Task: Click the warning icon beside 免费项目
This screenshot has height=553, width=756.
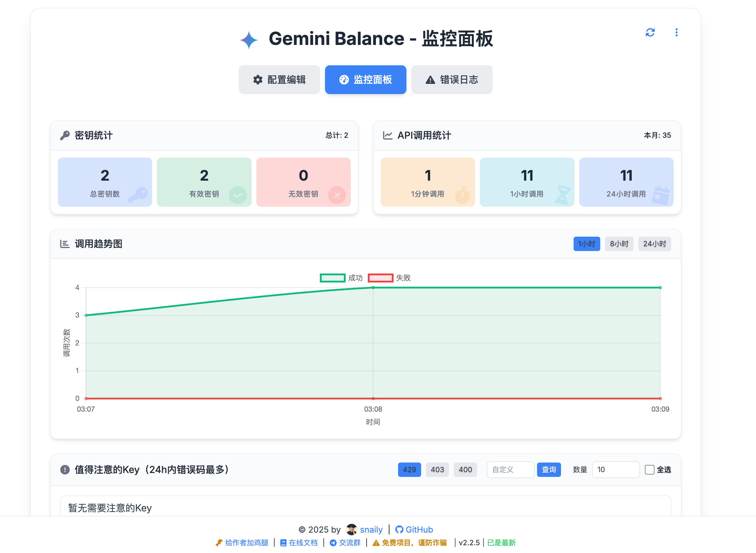Action: coord(376,543)
